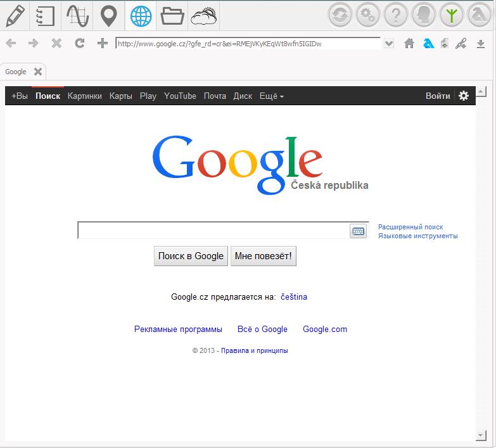This screenshot has height=448, width=496.
Task: Open the Картинки tab in Google bar
Action: pos(84,96)
